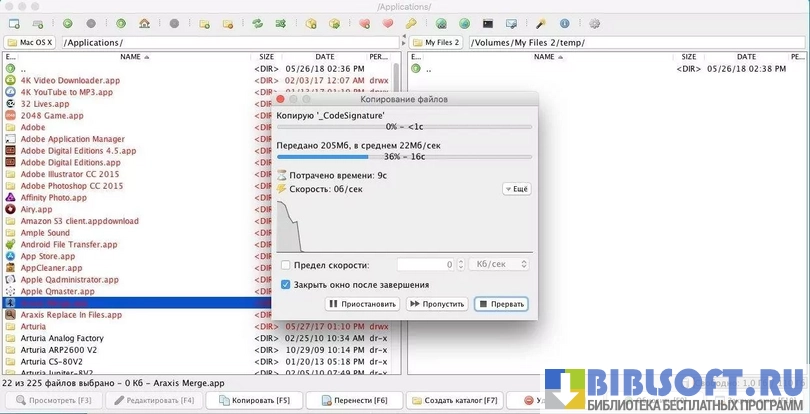Click the speed limit number field
Image resolution: width=810 pixels, height=414 pixels.
(425, 265)
